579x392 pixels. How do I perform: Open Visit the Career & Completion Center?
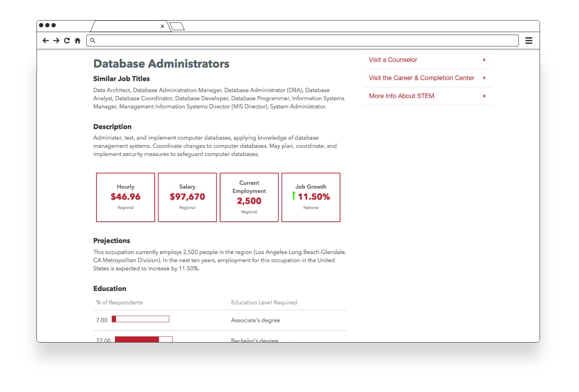(x=421, y=78)
